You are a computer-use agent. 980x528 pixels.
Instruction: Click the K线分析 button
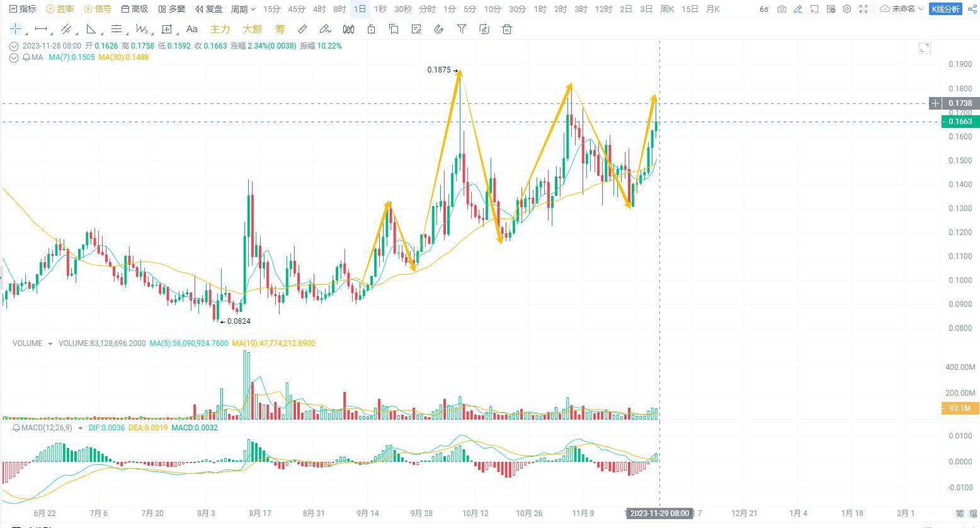click(x=945, y=9)
